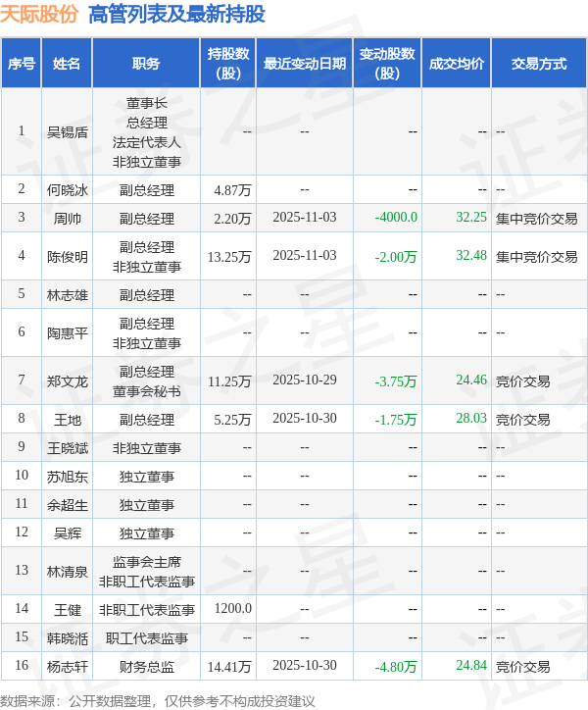Click the 1200.0 shareholding value
The width and height of the screenshot is (588, 710).
point(233,608)
